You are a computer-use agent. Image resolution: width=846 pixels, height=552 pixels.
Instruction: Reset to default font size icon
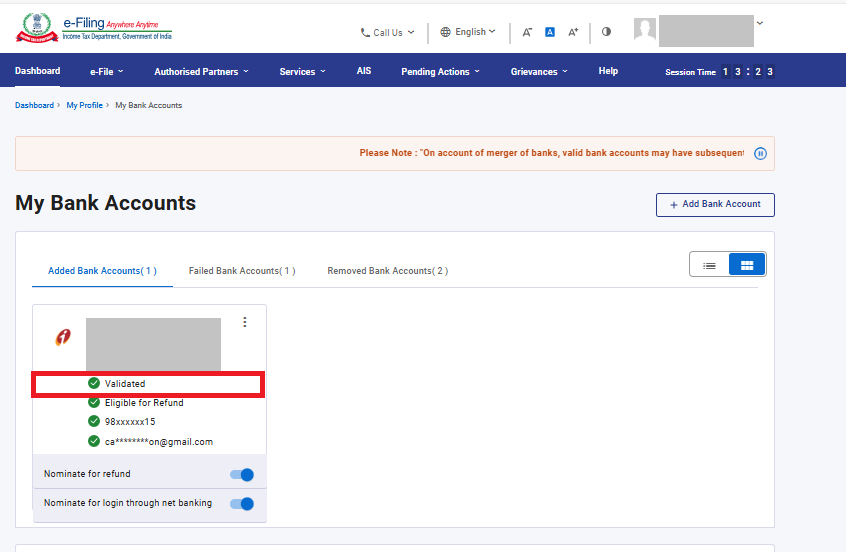(550, 32)
